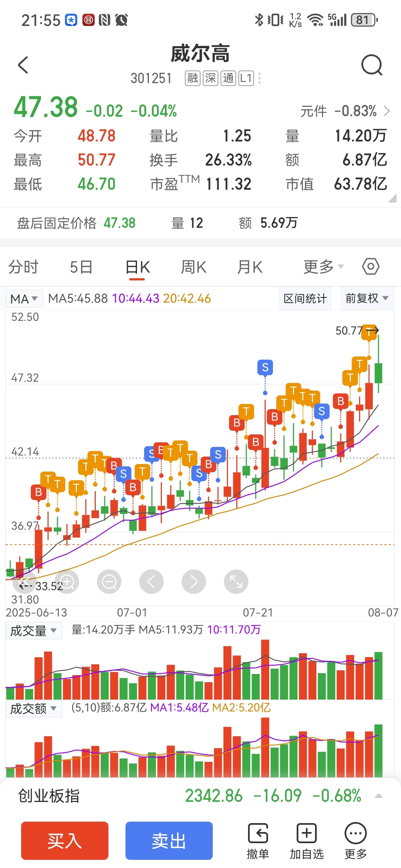Screen dimensions: 401x868
Task: Tap the S marker above 07-21 candle
Action: point(265,368)
